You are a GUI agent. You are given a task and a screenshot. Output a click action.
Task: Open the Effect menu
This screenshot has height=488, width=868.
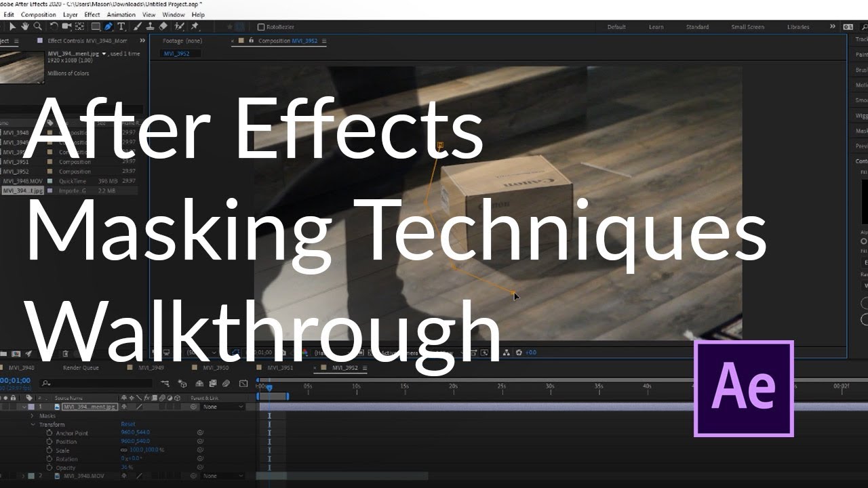tap(92, 14)
